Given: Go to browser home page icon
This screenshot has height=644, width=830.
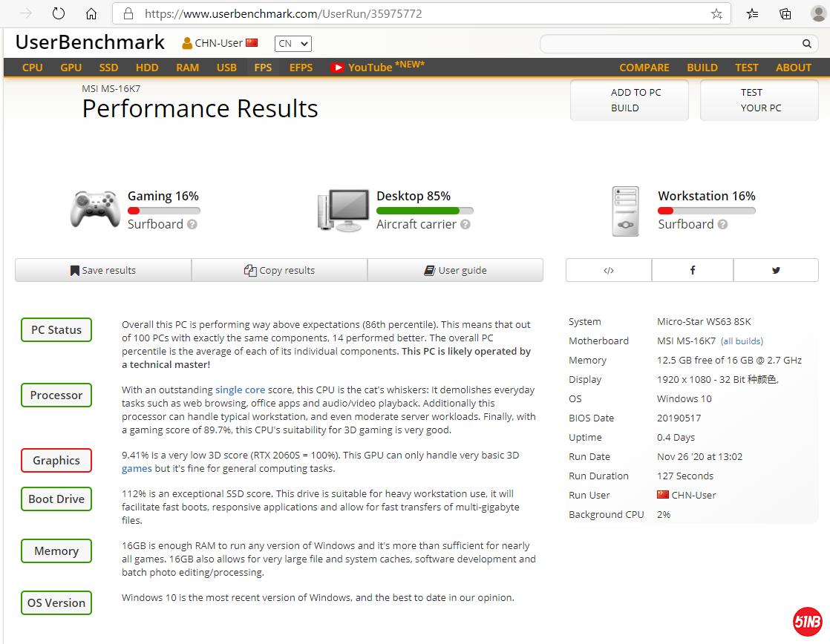Looking at the screenshot, I should (91, 13).
